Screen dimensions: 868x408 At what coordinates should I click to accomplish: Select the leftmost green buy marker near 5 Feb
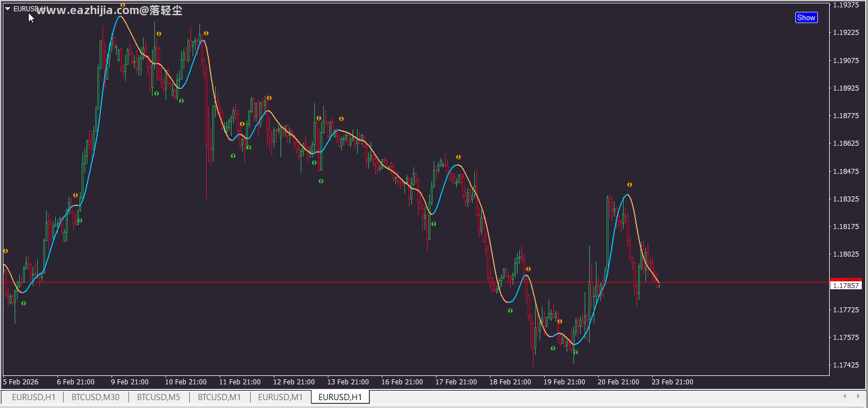coord(24,303)
